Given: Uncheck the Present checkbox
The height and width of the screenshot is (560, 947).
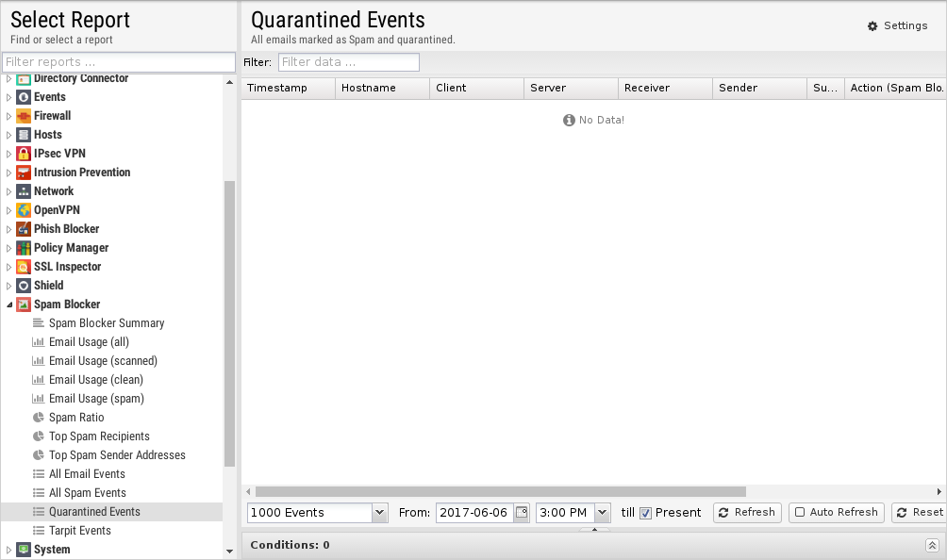Looking at the screenshot, I should coord(646,513).
